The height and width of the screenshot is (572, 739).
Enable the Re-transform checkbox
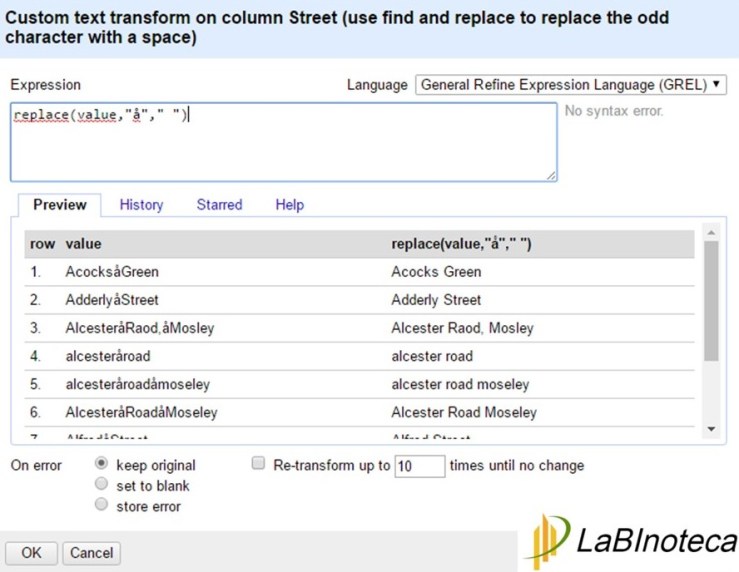259,465
